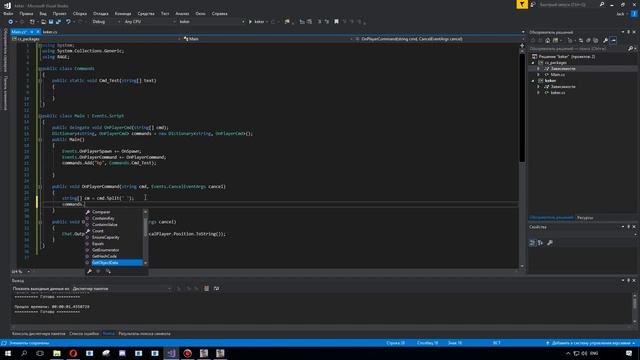Switch to Результаты поиска символа tab

pyautogui.click(x=144, y=334)
